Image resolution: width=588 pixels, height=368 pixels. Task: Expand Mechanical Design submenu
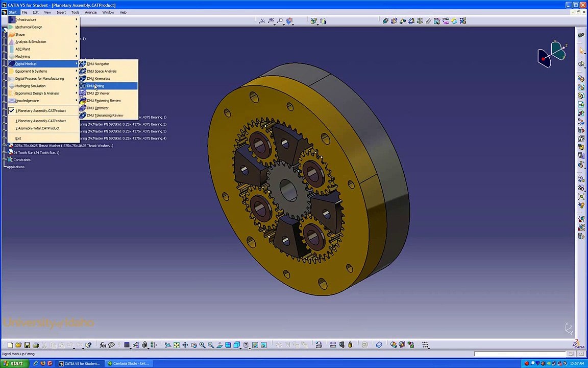click(x=43, y=27)
